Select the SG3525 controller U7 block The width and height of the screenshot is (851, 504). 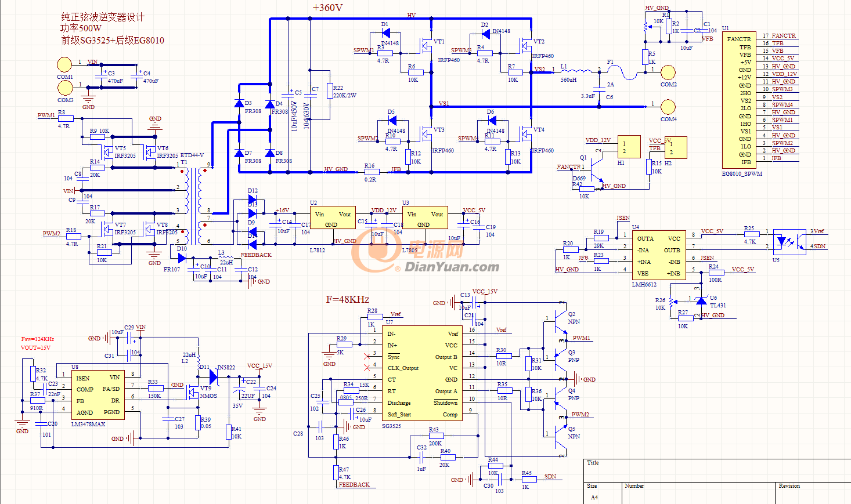tap(423, 374)
